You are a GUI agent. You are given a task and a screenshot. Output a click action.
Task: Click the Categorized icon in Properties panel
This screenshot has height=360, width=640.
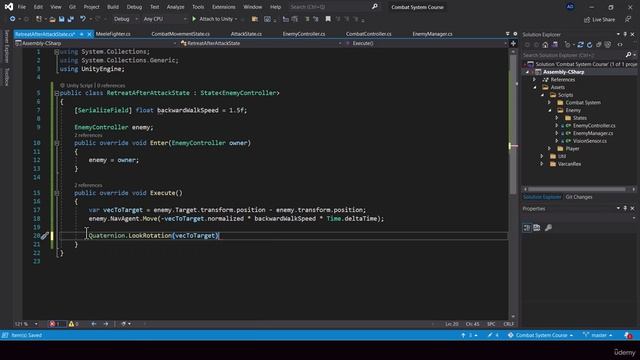click(x=527, y=228)
